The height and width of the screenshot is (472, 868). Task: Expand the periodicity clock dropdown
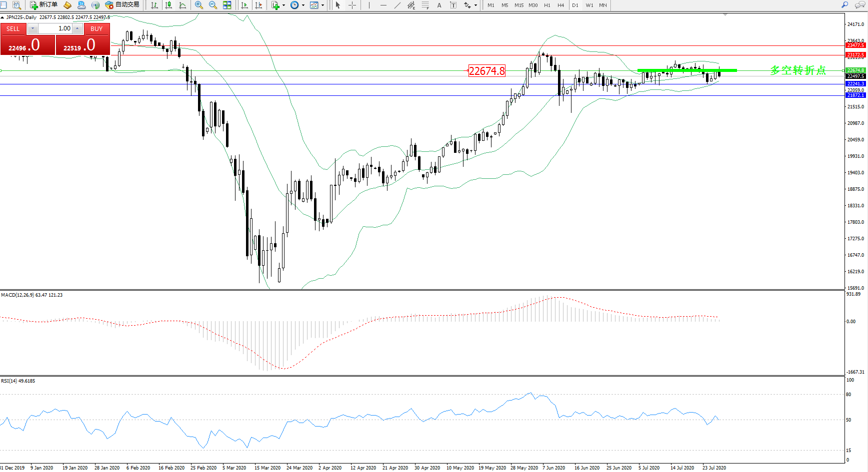coord(303,5)
